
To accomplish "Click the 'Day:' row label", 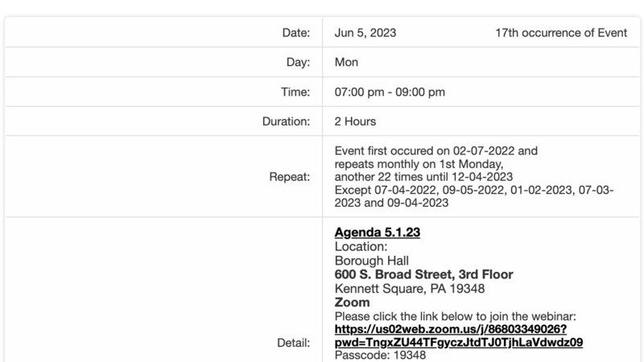I will click(x=298, y=62).
